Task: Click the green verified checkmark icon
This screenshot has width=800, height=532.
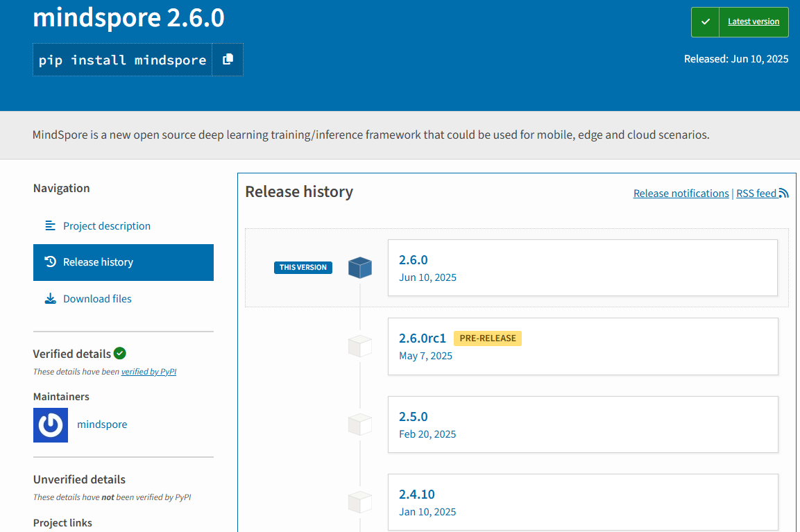Action: click(120, 353)
